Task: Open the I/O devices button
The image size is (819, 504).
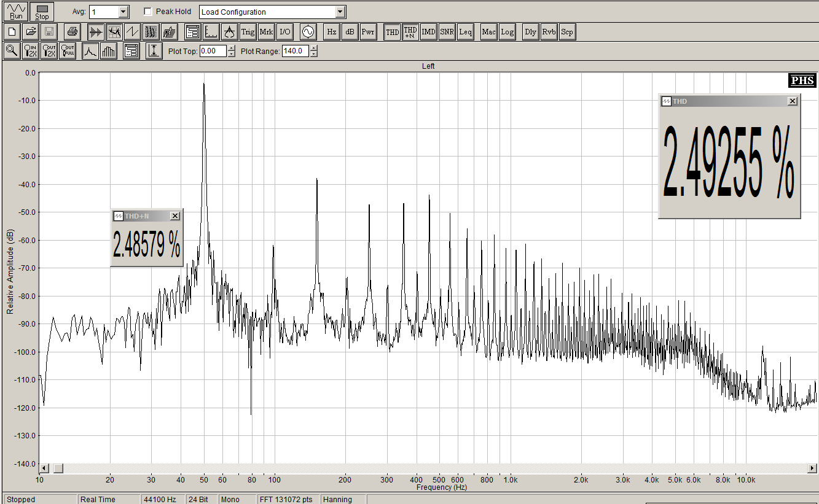Action: [x=285, y=32]
